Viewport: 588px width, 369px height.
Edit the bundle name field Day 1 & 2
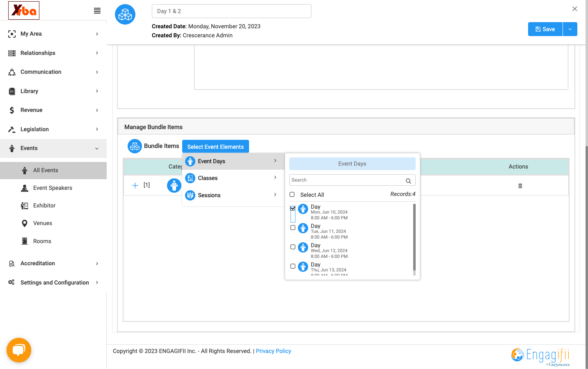pyautogui.click(x=231, y=11)
